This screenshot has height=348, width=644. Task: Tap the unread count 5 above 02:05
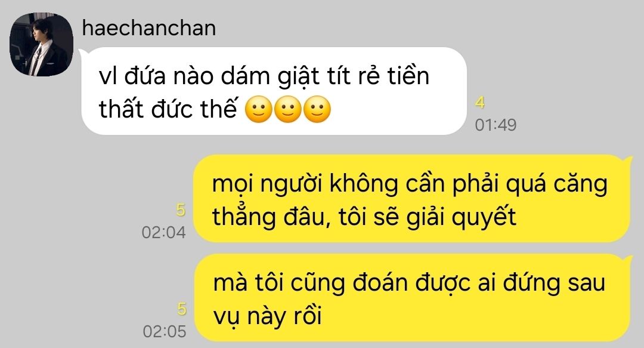click(x=181, y=309)
